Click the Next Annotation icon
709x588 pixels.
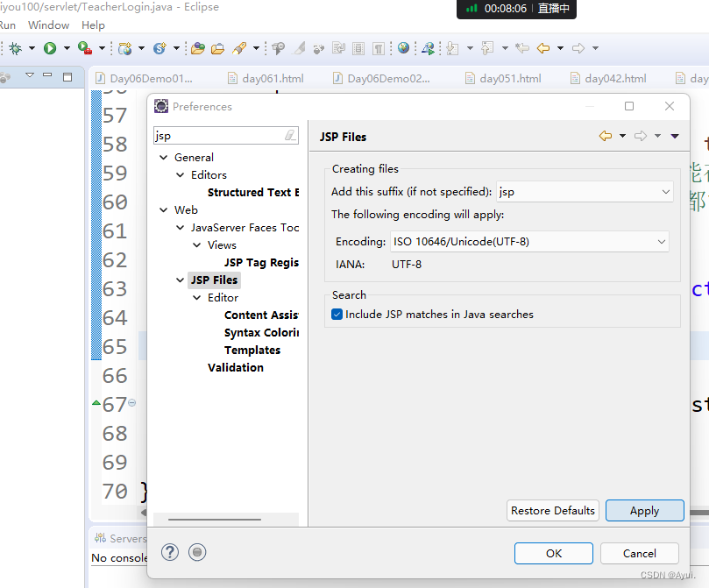[452, 48]
